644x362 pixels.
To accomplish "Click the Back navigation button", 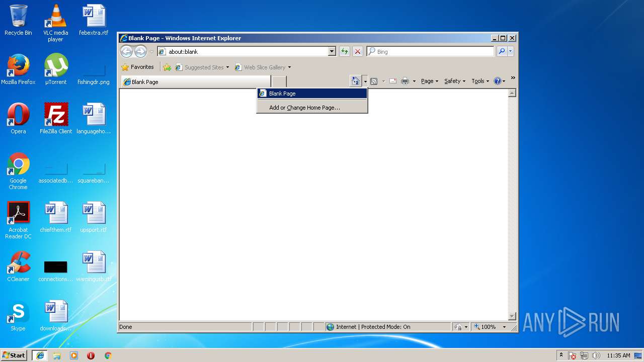I will click(x=126, y=51).
